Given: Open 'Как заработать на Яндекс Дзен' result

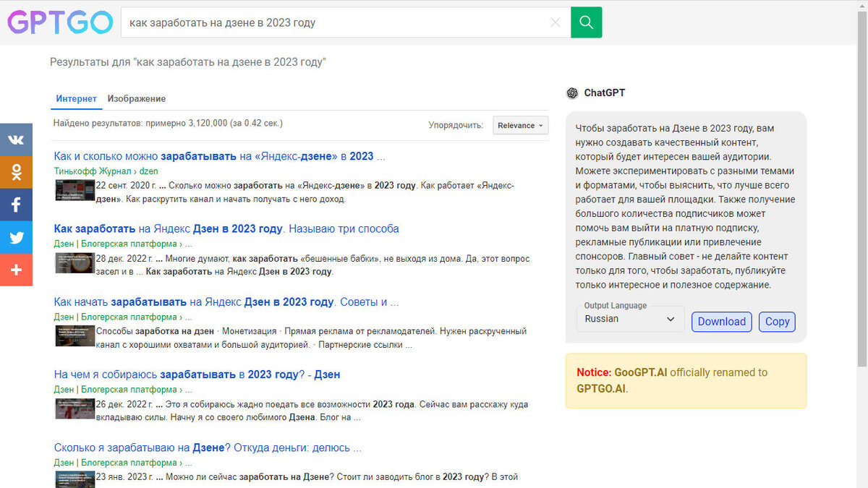Looking at the screenshot, I should (226, 228).
